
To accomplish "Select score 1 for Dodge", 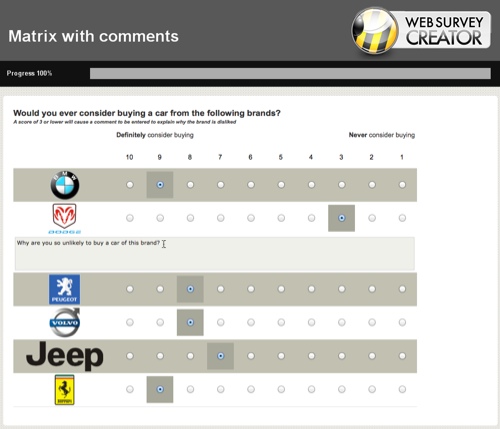I will 402,218.
